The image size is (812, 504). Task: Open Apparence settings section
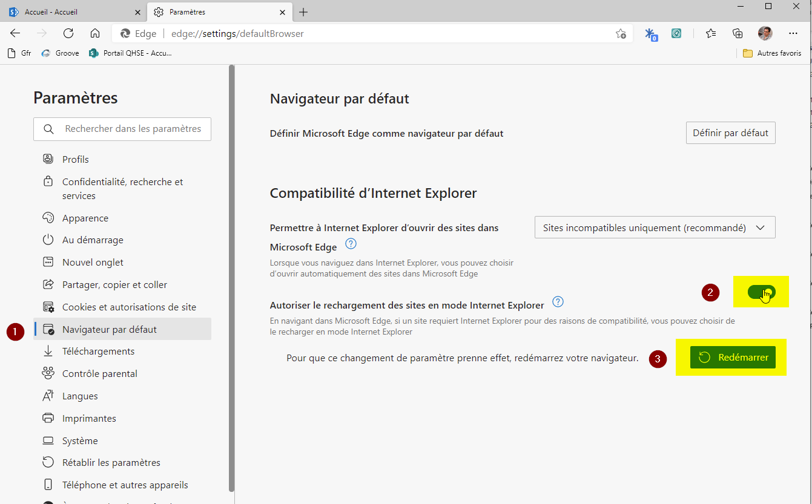click(122, 218)
